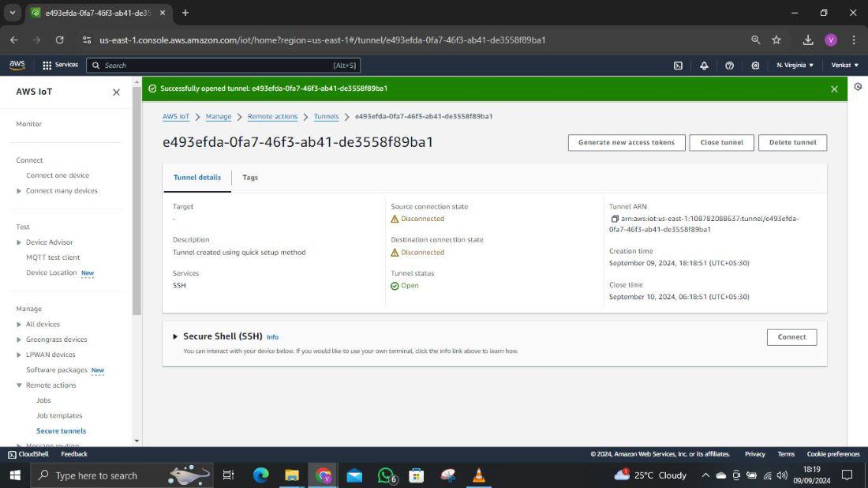
Task: Open CloudShell in the footer
Action: tap(28, 454)
